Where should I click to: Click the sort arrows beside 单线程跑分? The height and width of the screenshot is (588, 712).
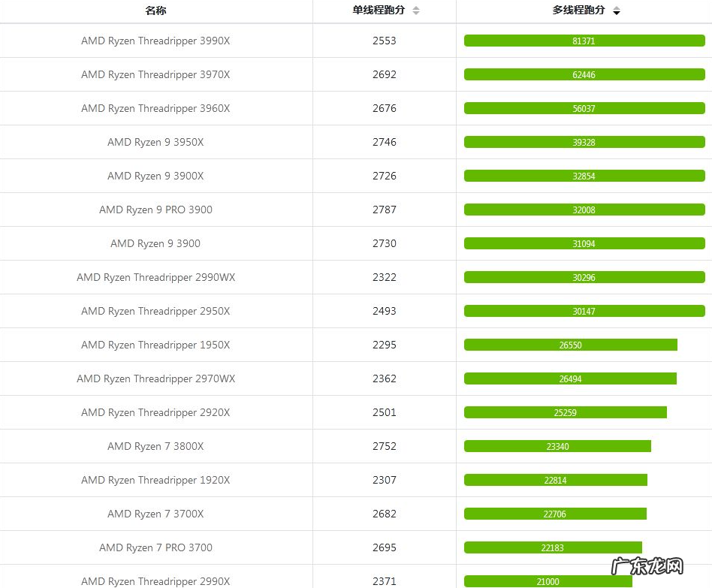click(416, 11)
